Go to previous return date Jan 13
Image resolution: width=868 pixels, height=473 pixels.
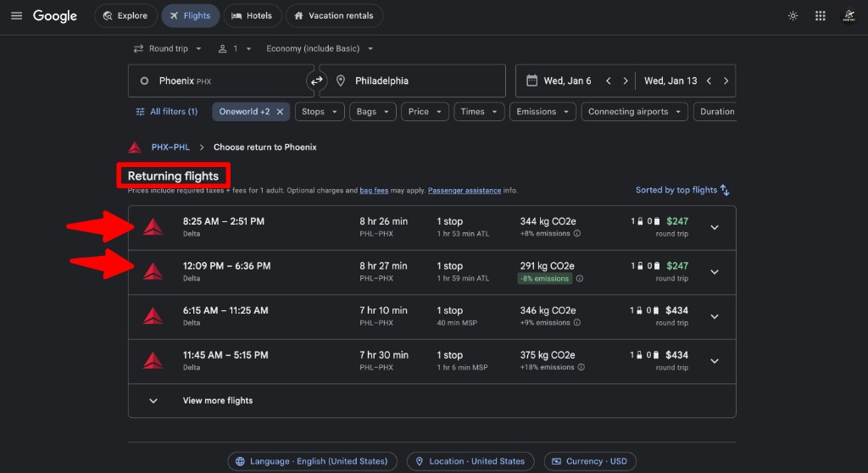709,81
